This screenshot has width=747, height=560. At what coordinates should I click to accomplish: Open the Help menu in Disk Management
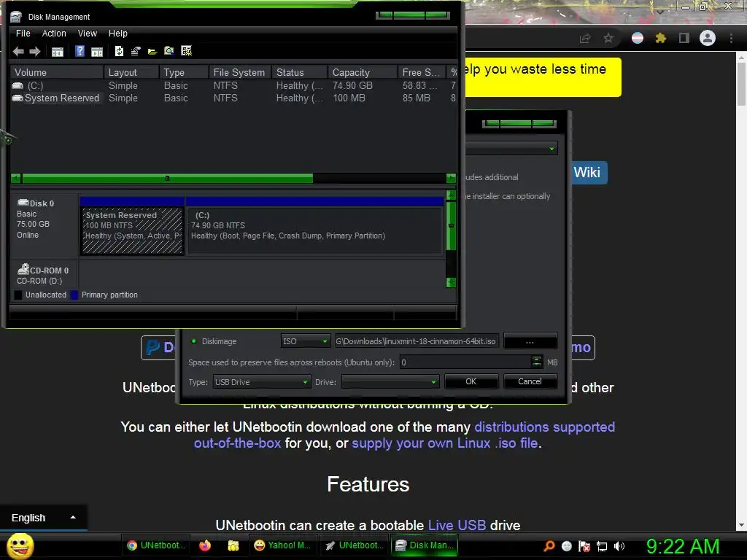tap(117, 34)
